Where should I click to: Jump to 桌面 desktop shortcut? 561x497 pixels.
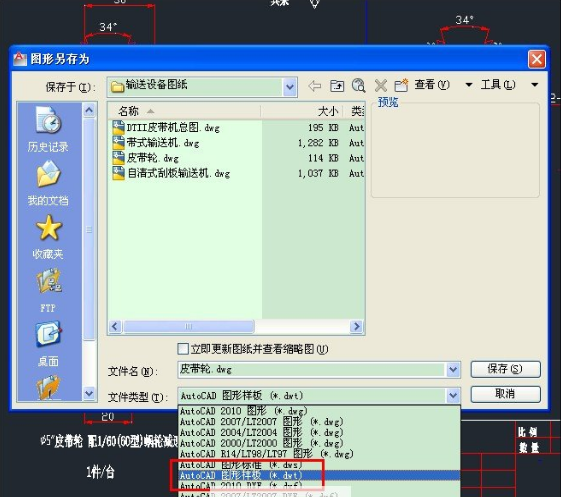[x=48, y=344]
